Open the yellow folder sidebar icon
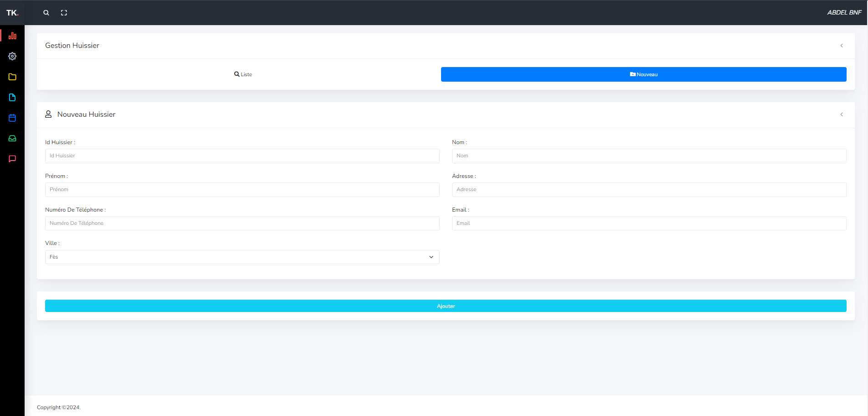This screenshot has width=868, height=416. [x=12, y=77]
